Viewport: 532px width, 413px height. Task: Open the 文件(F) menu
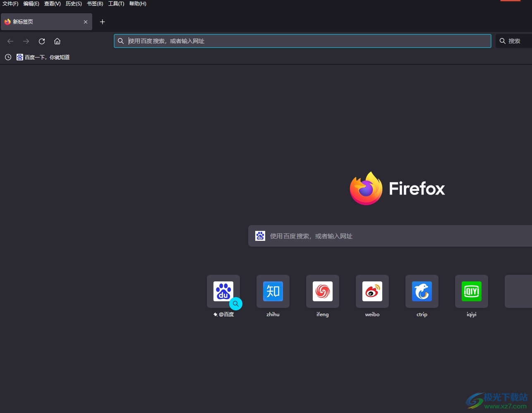pos(10,4)
